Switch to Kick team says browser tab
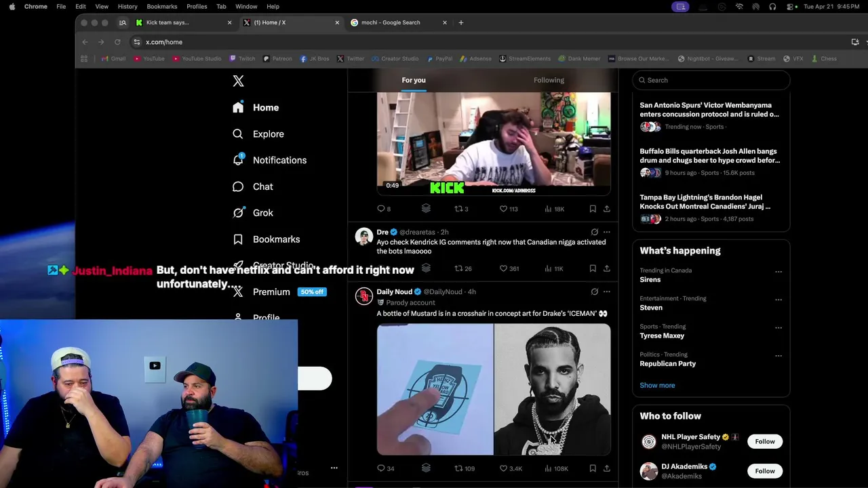This screenshot has width=868, height=488. pos(183,22)
